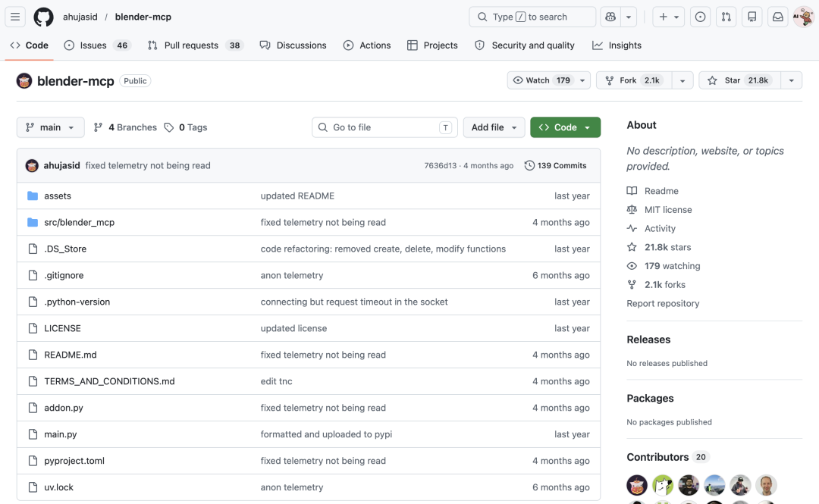Switch to the Issues tab
The height and width of the screenshot is (504, 819).
coord(97,45)
